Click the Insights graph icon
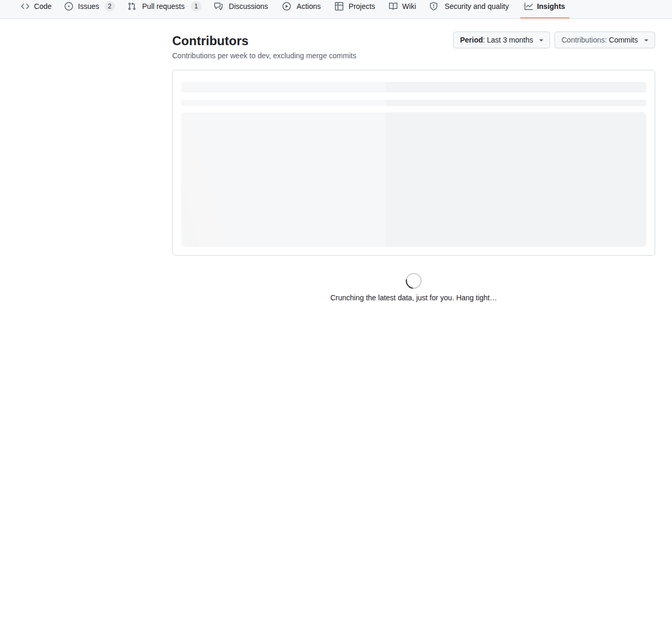The image size is (672, 630). (x=529, y=6)
